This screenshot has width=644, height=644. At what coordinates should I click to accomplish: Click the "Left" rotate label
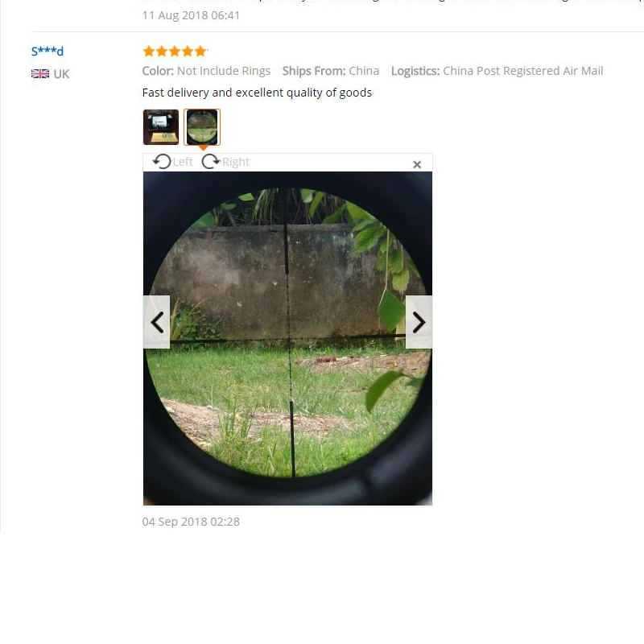183,162
